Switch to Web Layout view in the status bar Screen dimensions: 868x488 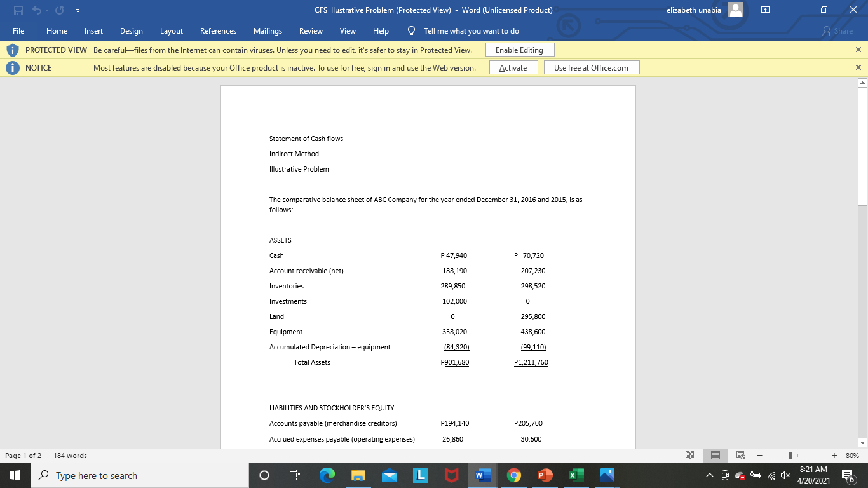tap(741, 455)
